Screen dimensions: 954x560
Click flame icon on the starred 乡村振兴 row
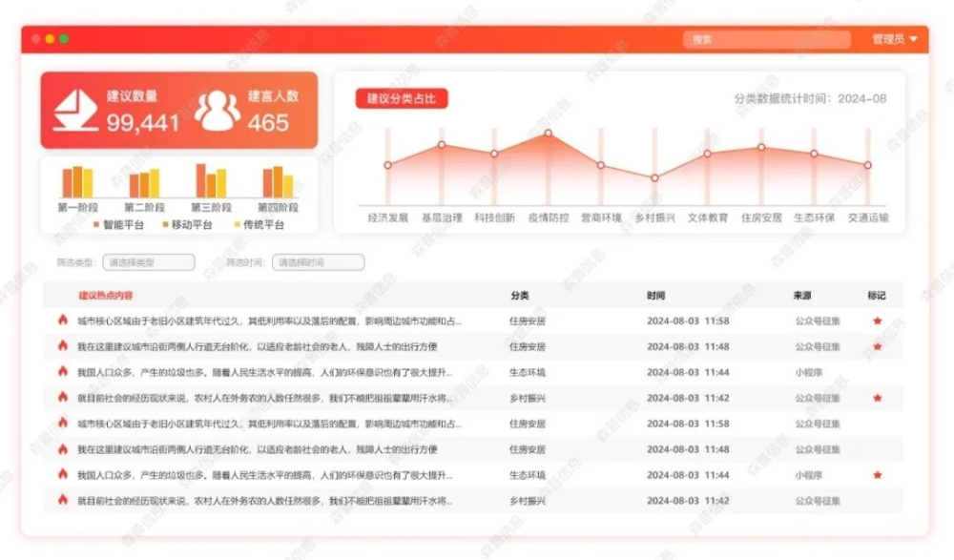(x=63, y=398)
